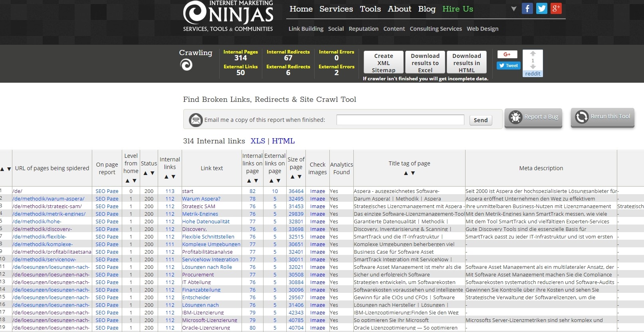Viewport: 644px width, 332px height.
Task: Open internal links on page 82 link
Action: point(252,191)
